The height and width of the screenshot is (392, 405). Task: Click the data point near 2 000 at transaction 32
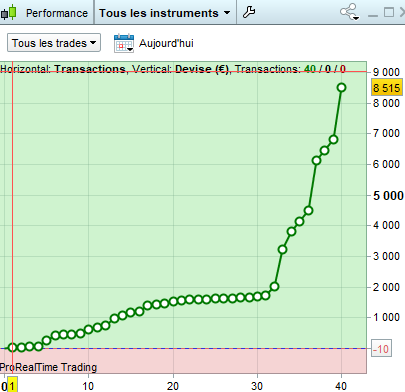click(x=274, y=286)
